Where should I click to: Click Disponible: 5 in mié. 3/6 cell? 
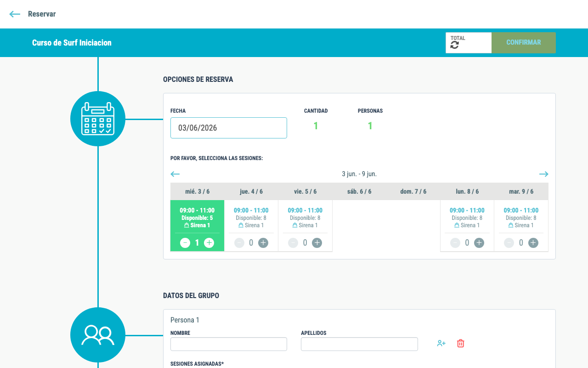pyautogui.click(x=197, y=218)
